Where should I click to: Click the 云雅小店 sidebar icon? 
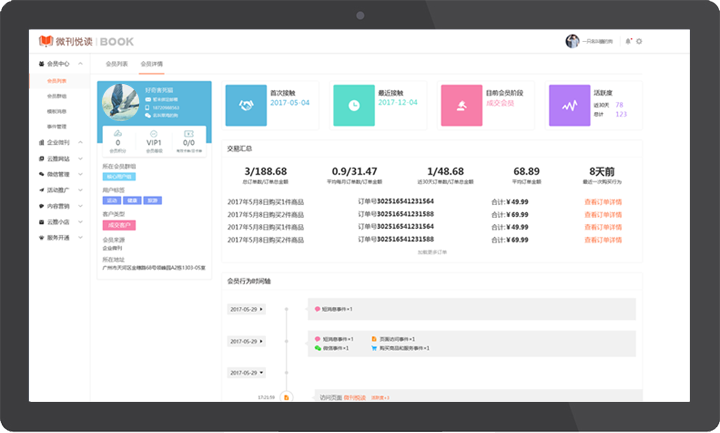(x=41, y=222)
